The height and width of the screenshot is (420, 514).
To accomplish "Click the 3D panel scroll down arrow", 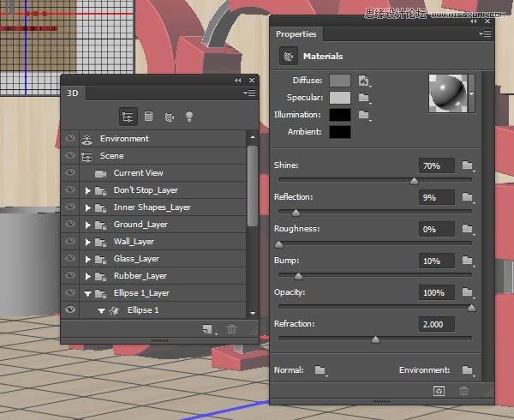I will (x=253, y=313).
